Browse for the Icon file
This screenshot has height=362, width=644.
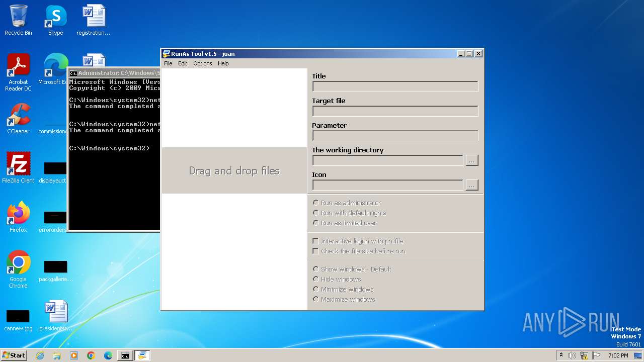point(471,185)
